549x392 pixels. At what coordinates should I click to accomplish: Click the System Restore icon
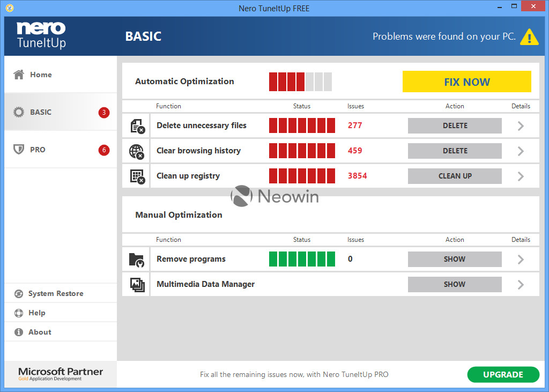[19, 293]
